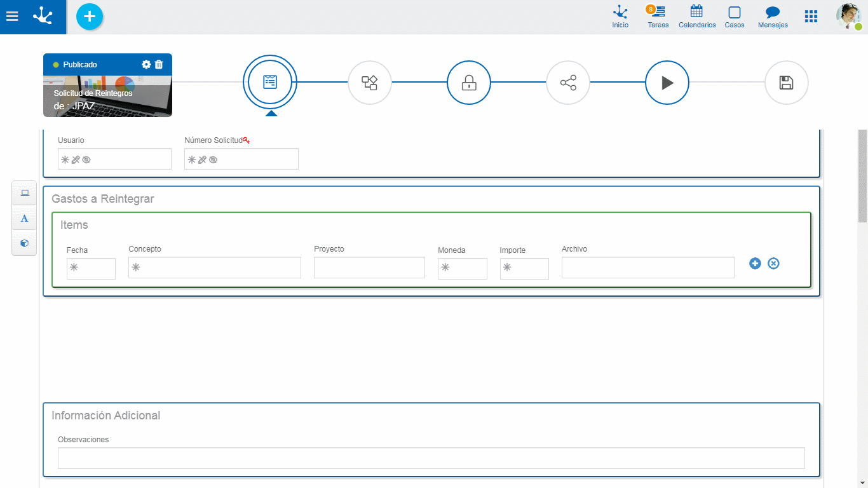Click the Importe field
This screenshot has width=868, height=488.
tap(524, 269)
